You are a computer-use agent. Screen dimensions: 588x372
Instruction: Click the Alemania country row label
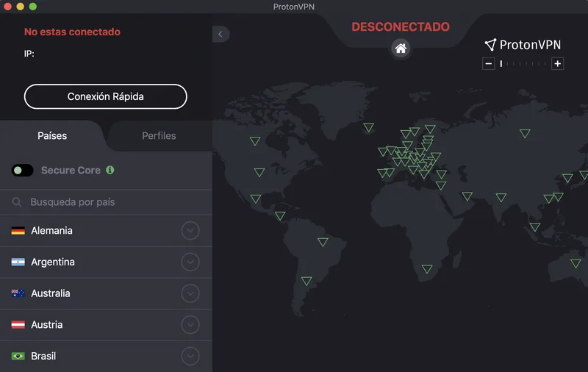(51, 231)
